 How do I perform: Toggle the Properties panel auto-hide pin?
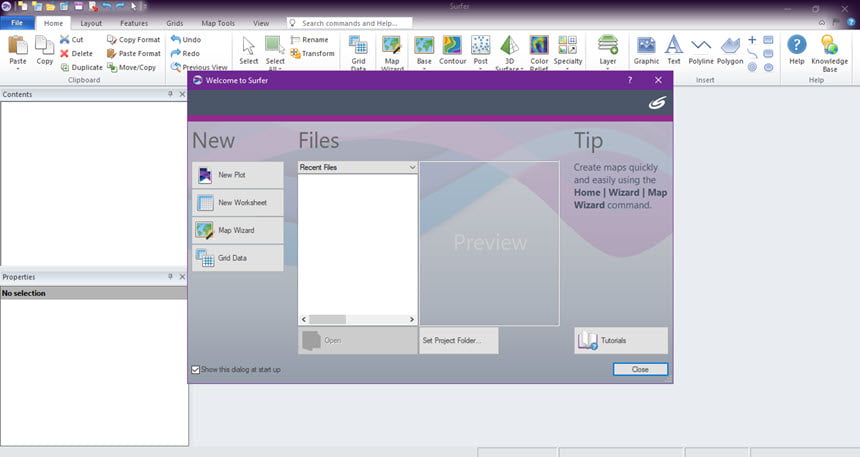[x=171, y=277]
